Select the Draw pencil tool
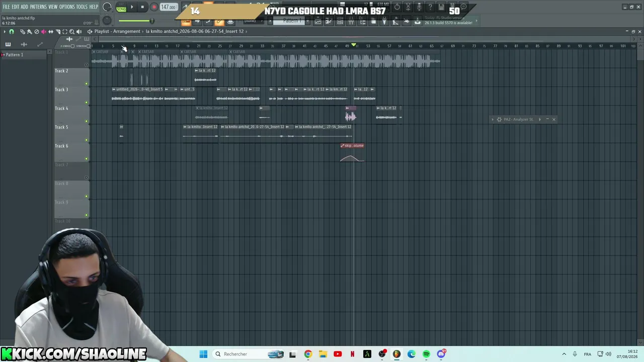Image resolution: width=644 pixels, height=362 pixels. click(x=23, y=32)
